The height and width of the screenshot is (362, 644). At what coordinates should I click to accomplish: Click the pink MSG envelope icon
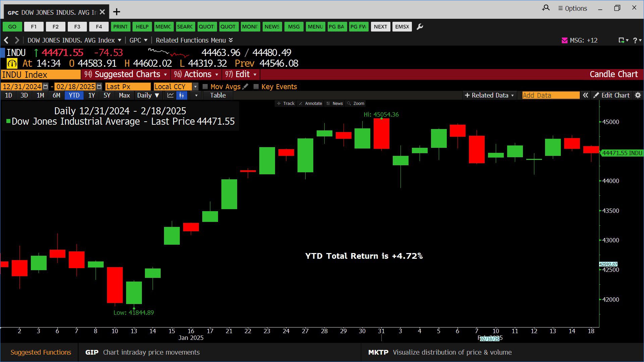click(565, 41)
